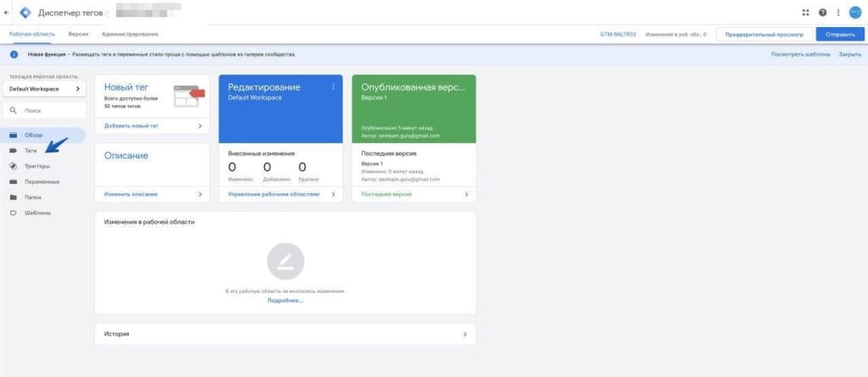Open three-dot menu on Редактирование card

333,86
